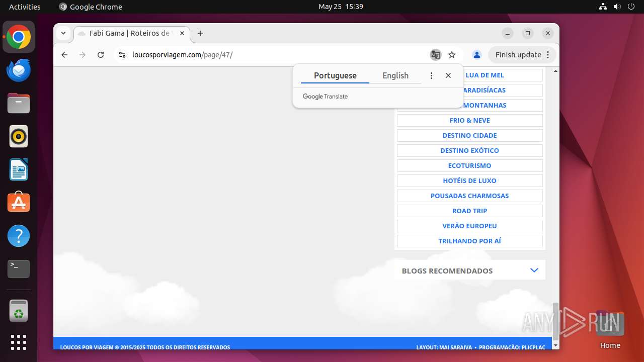The image size is (644, 362).
Task: Open translate options three-dot menu
Action: point(431,75)
